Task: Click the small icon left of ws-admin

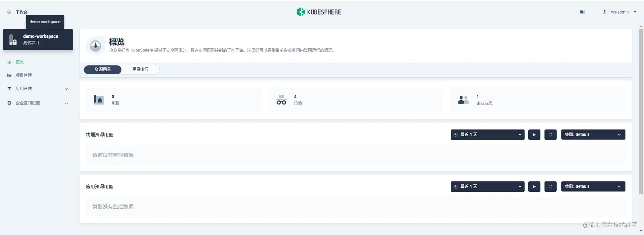Action: pos(605,12)
